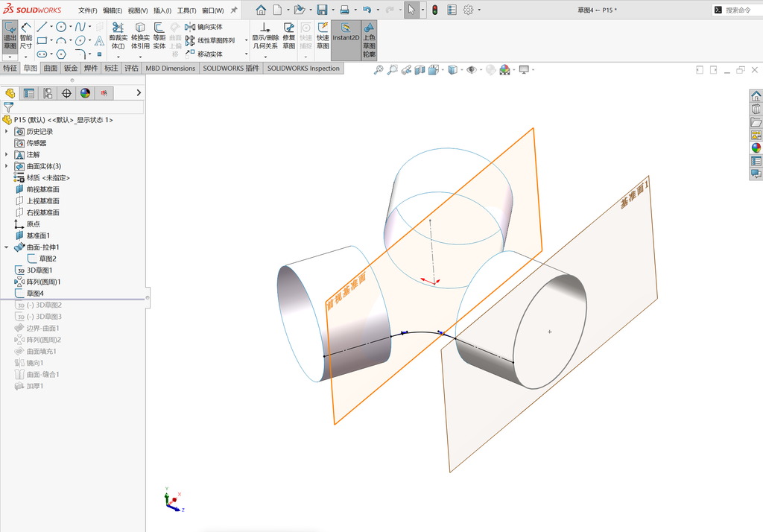Switch to the MBD Dimensions tab
Screen dimensions: 763x532
coord(171,68)
